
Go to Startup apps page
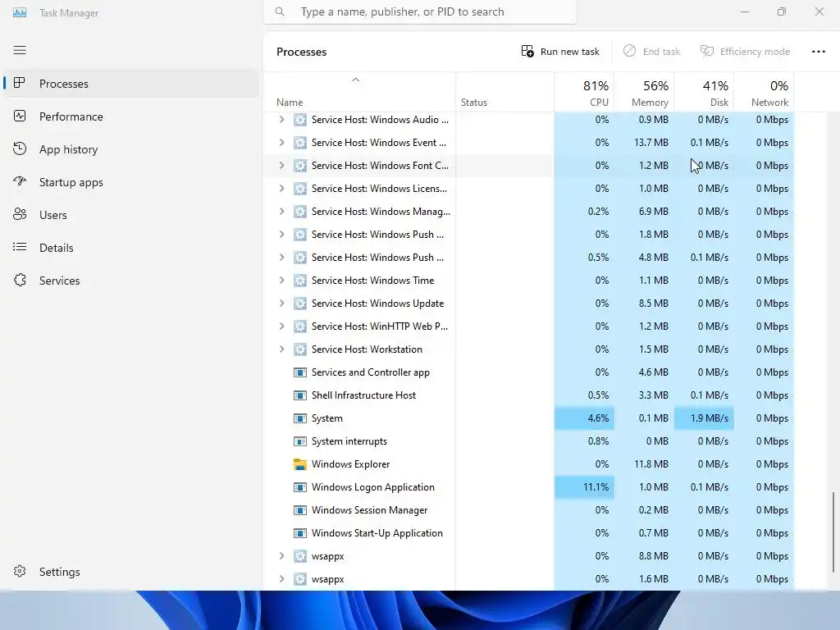point(131,182)
